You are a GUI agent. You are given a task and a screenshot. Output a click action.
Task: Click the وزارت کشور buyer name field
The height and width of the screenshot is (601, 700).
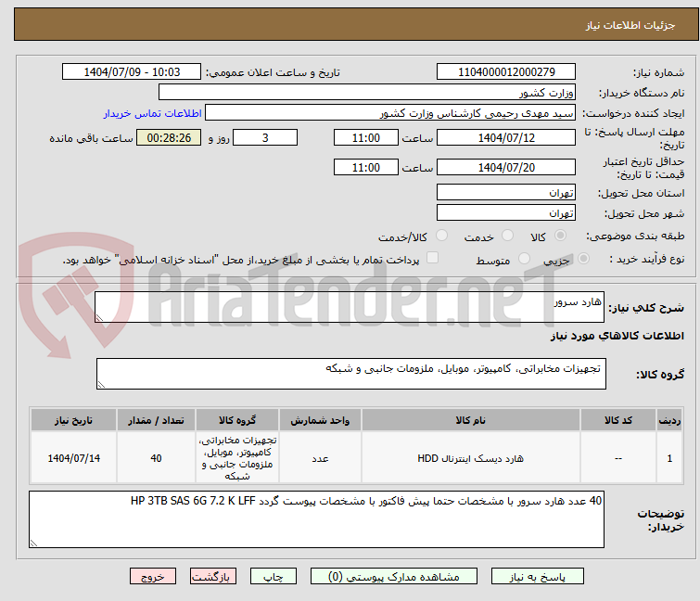tap(367, 93)
